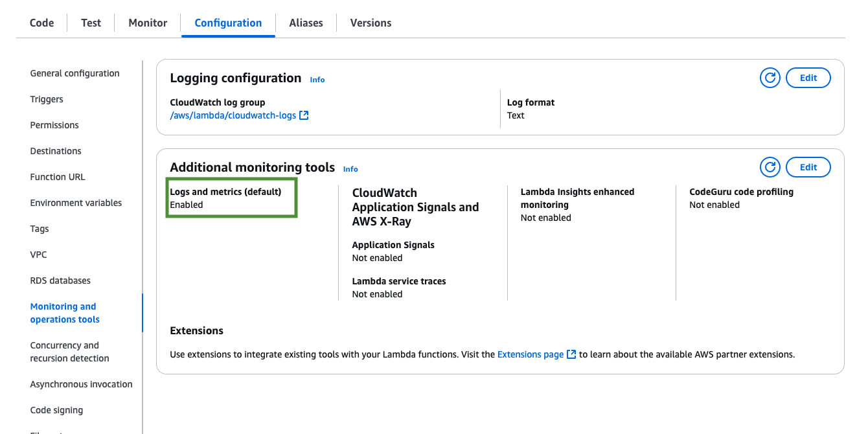Open Concurrency and recursion detection section
The image size is (868, 434).
pos(69,352)
